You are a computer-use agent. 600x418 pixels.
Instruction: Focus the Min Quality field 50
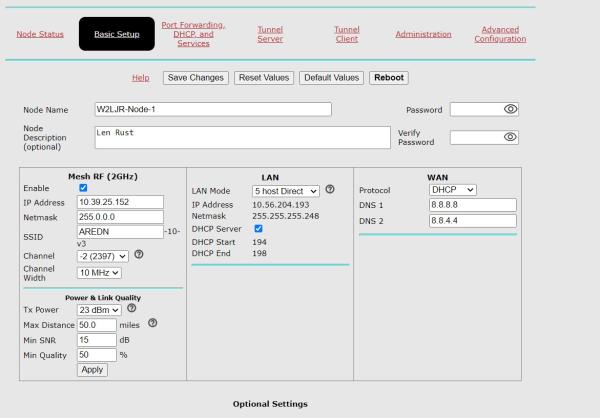click(x=97, y=355)
